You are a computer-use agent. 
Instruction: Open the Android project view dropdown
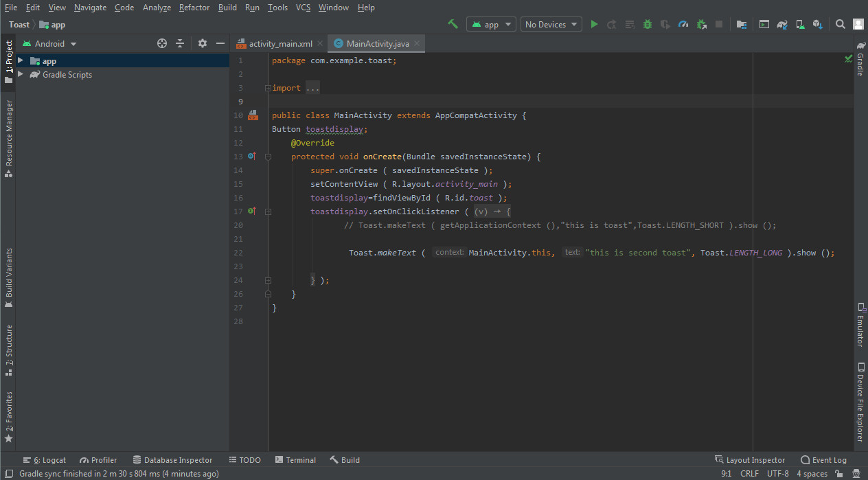(49, 43)
